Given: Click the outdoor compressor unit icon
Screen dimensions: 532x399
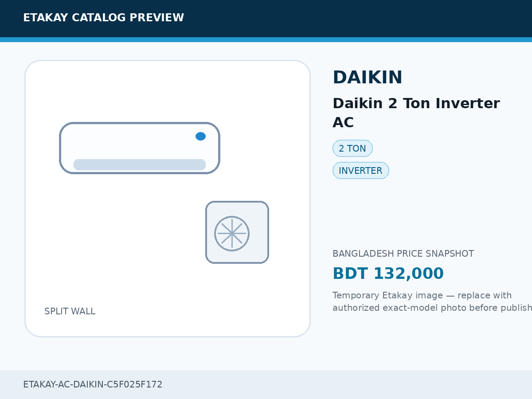Looking at the screenshot, I should [237, 232].
